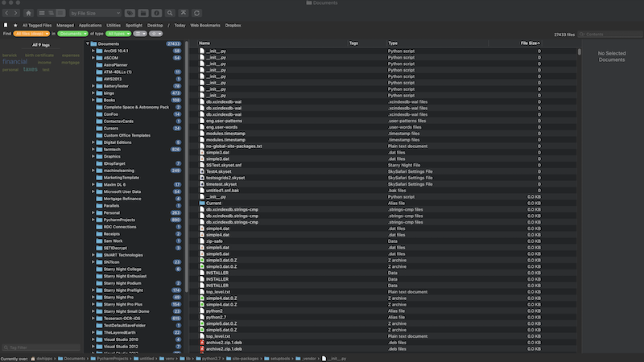This screenshot has height=362, width=644.
Task: Click the File Size column header
Action: click(528, 43)
